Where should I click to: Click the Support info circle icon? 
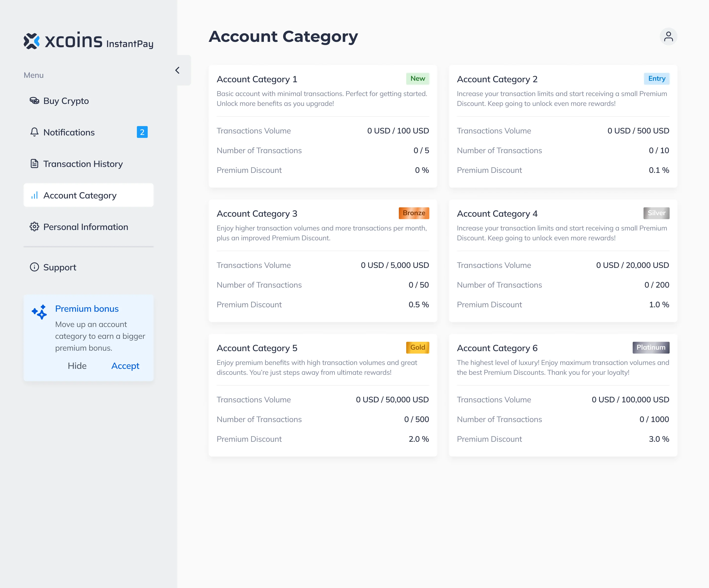[34, 267]
